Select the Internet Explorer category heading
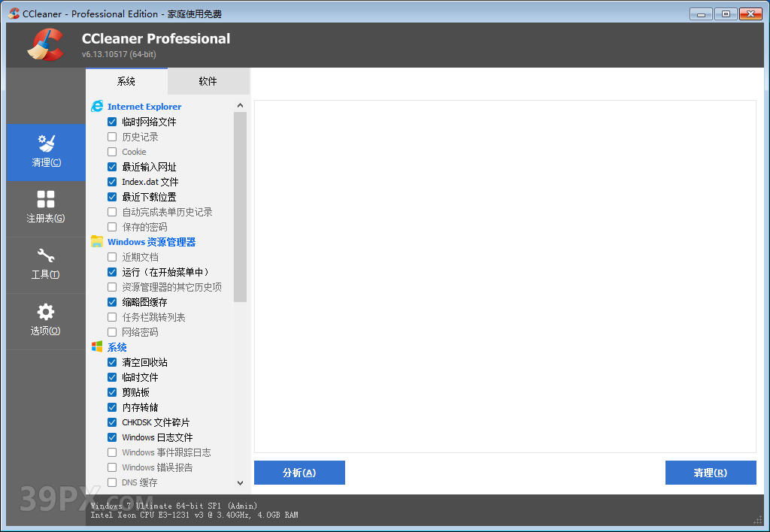This screenshot has width=770, height=532. click(144, 107)
